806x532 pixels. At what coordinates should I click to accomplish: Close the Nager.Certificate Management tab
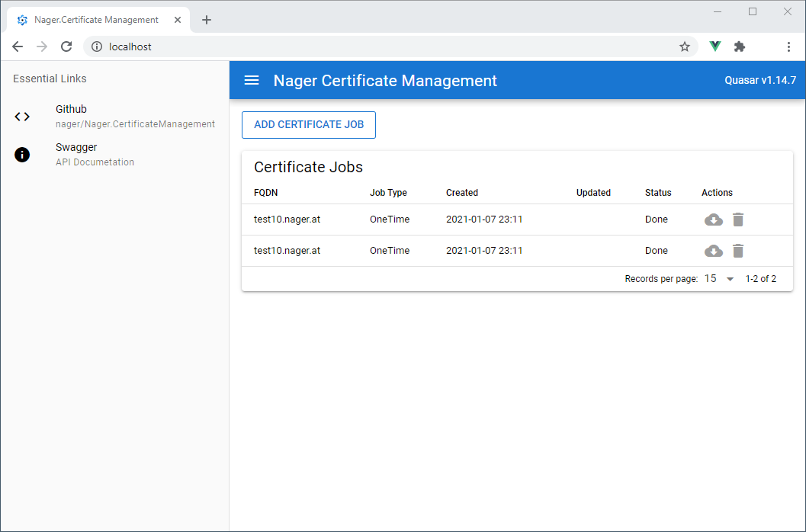[178, 20]
